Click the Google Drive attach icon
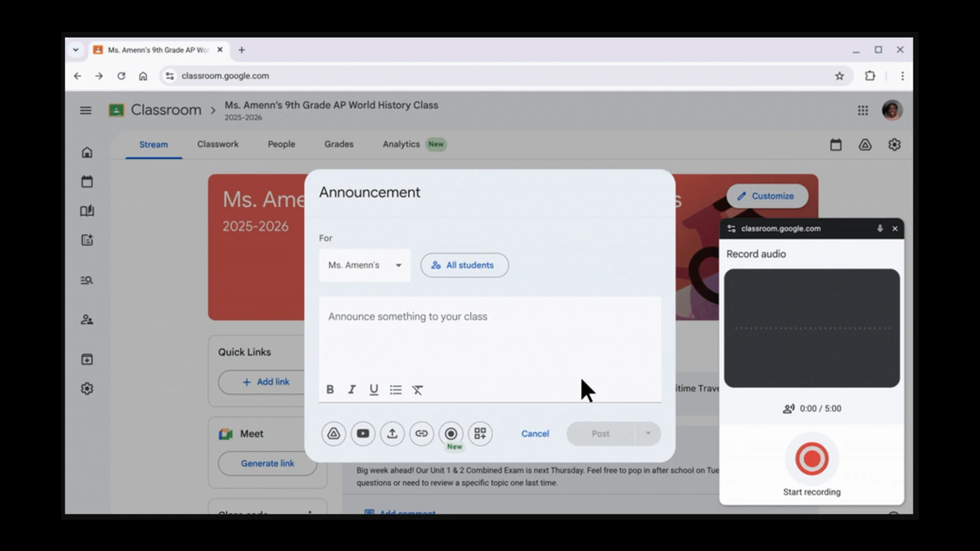Screen dimensions: 980x551 coord(333,433)
